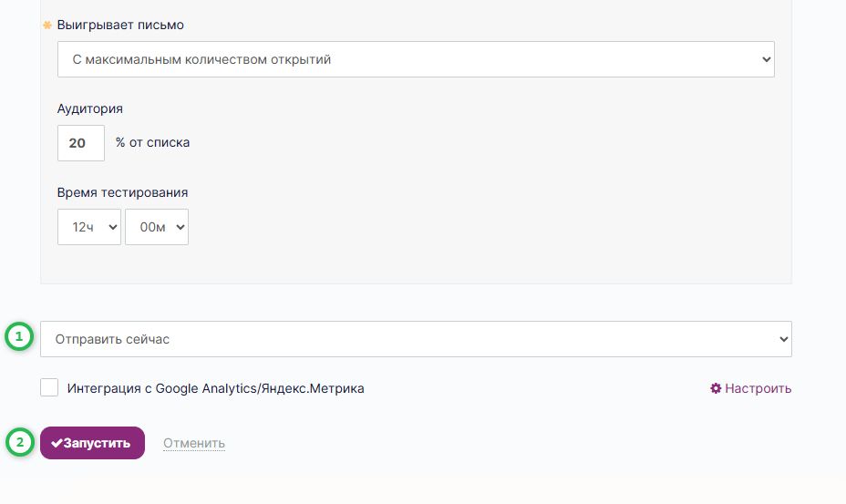Click the Аудитория percentage input showing 20

pyautogui.click(x=80, y=143)
